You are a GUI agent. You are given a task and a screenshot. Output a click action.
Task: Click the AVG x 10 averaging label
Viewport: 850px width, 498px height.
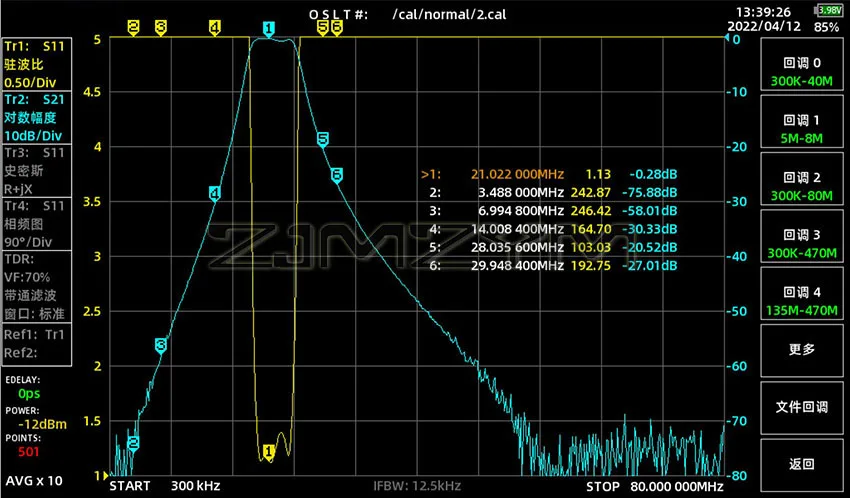[34, 481]
